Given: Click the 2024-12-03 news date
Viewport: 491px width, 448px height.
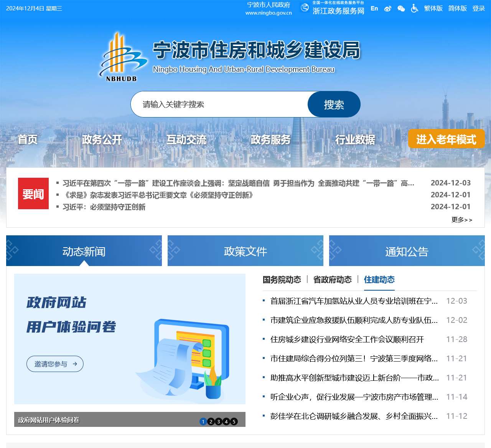Looking at the screenshot, I should (x=451, y=183).
